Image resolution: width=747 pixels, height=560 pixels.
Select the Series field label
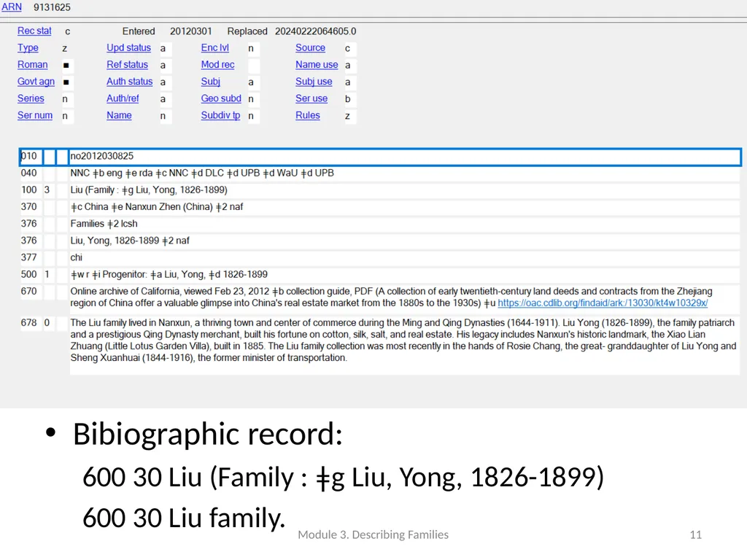tap(31, 98)
